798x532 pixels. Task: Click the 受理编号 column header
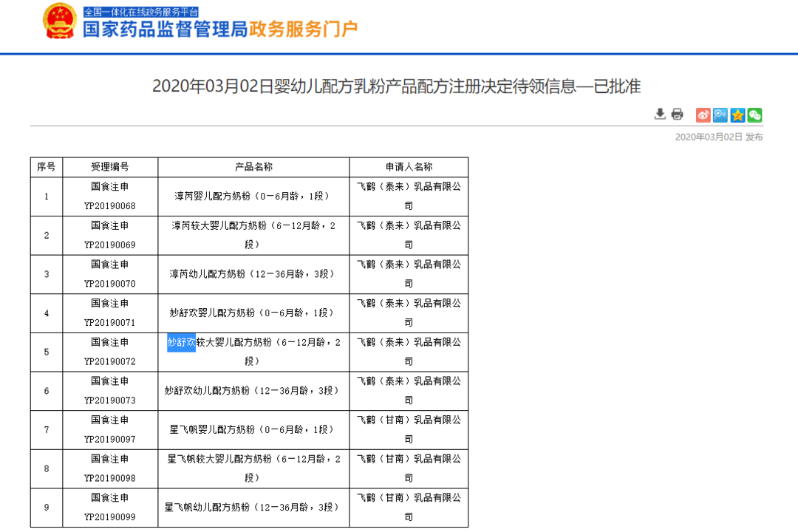pos(110,167)
